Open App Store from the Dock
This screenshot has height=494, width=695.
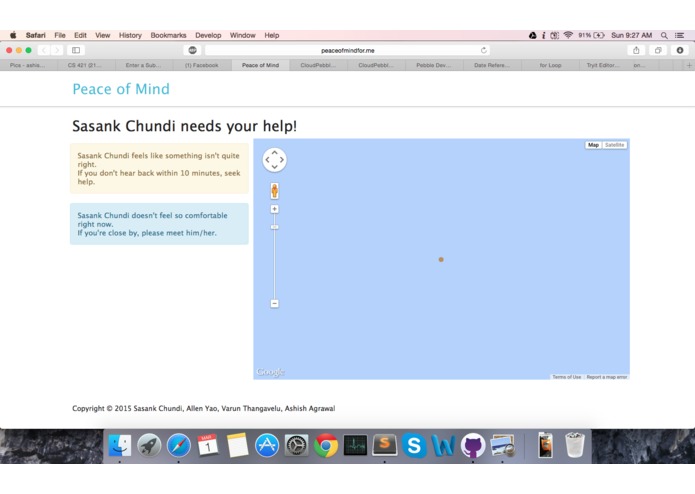tap(267, 445)
